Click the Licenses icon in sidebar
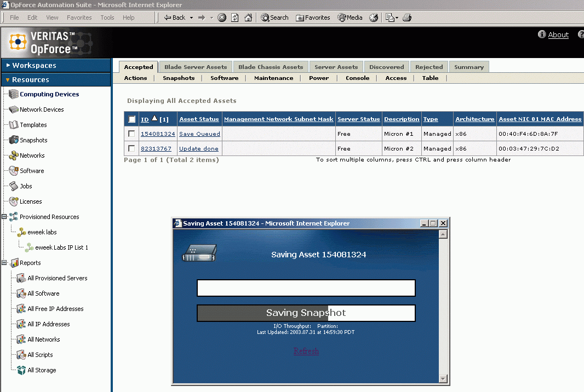 tap(14, 201)
